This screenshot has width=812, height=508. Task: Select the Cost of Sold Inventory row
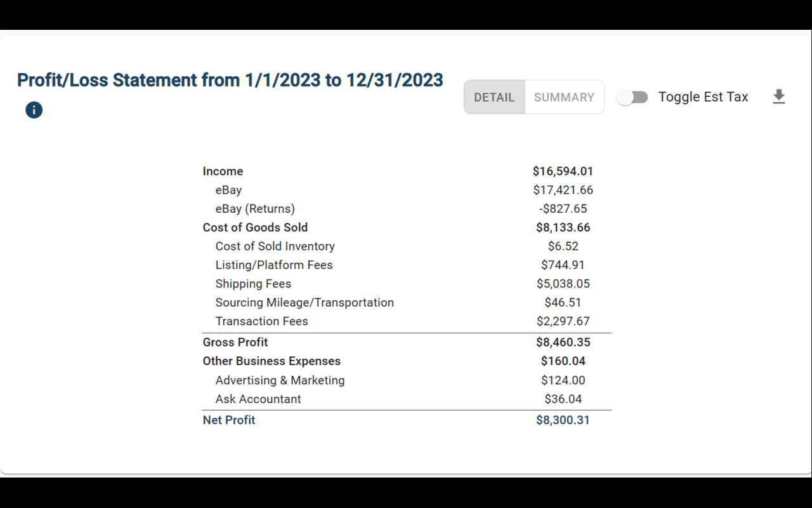[407, 246]
